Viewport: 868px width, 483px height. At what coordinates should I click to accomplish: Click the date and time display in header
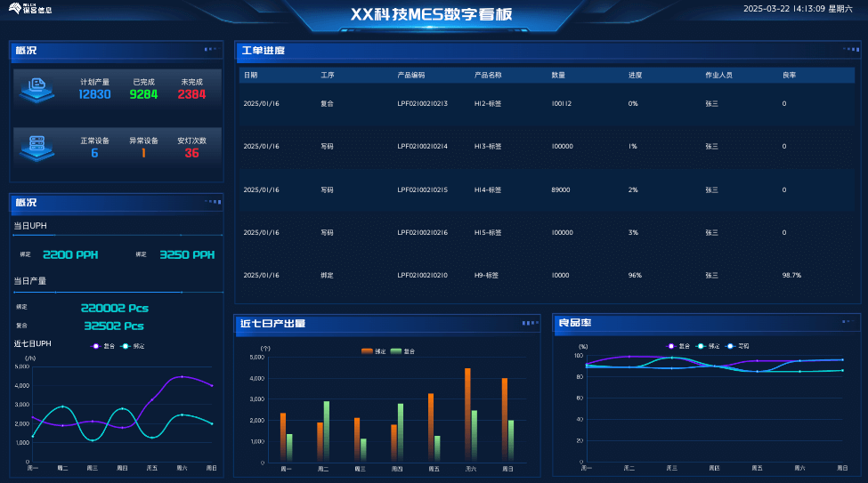click(x=797, y=9)
